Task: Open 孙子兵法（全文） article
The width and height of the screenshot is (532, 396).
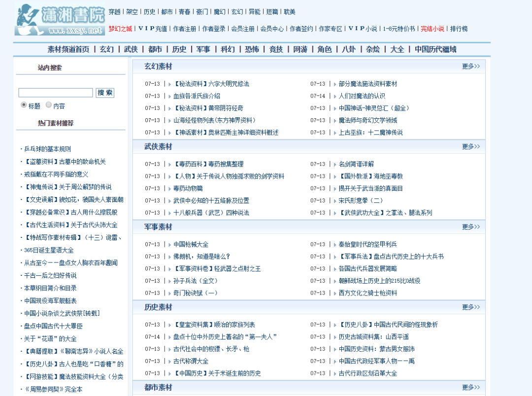Action: pyautogui.click(x=196, y=281)
